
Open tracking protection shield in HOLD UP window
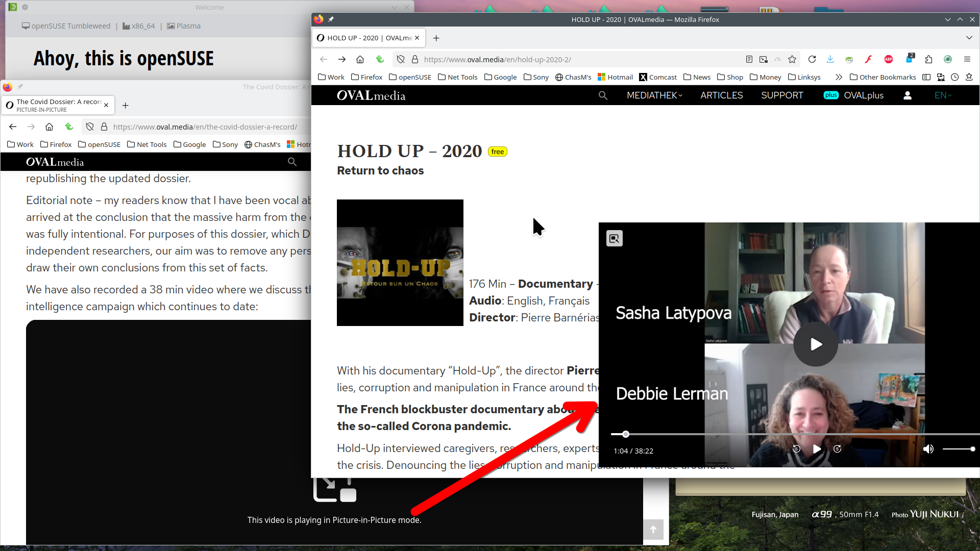(x=401, y=59)
